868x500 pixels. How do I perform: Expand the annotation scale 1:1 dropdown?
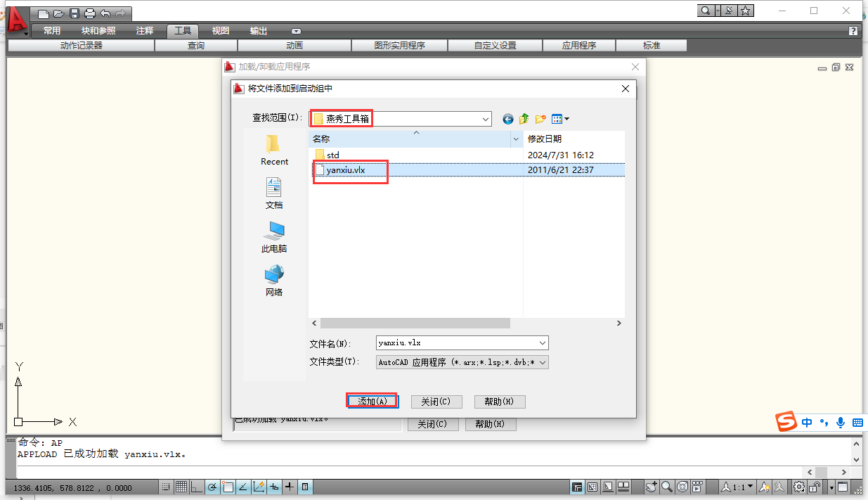tap(750, 487)
